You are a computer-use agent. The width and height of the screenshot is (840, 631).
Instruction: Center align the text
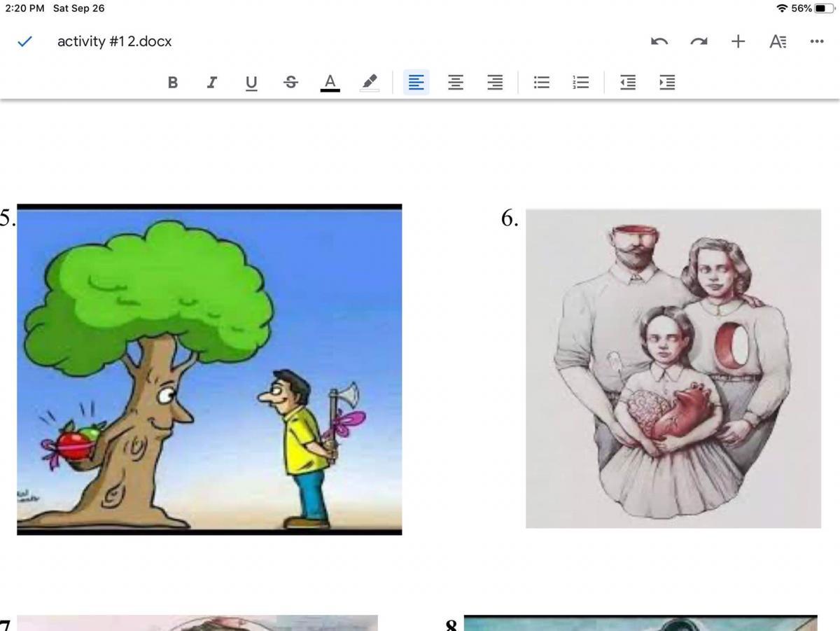point(456,83)
